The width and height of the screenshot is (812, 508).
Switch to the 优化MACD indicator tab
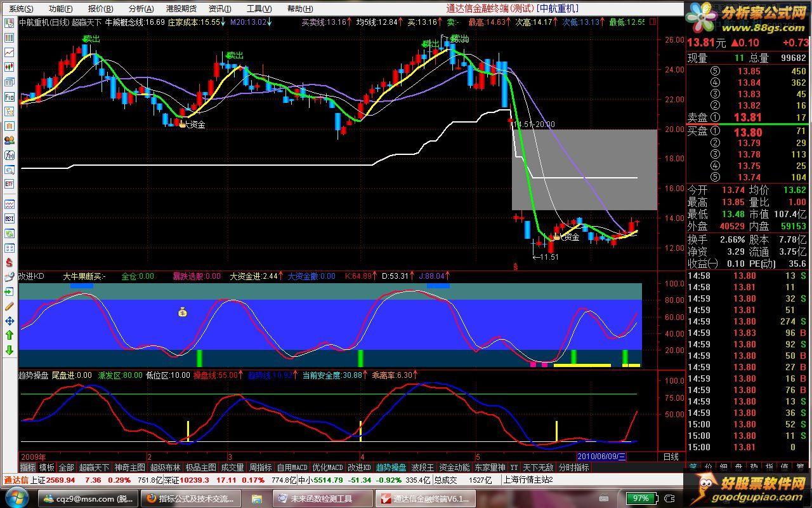[327, 467]
